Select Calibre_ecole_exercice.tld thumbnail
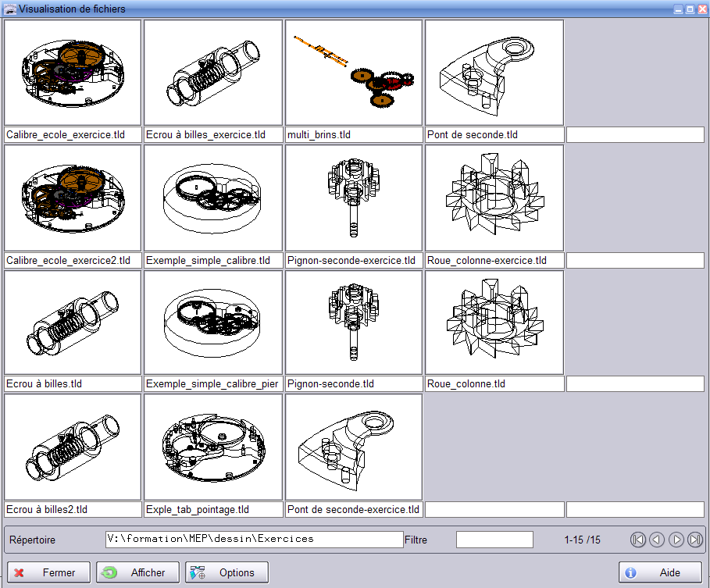Viewport: 710px width, 588px height. pos(73,73)
